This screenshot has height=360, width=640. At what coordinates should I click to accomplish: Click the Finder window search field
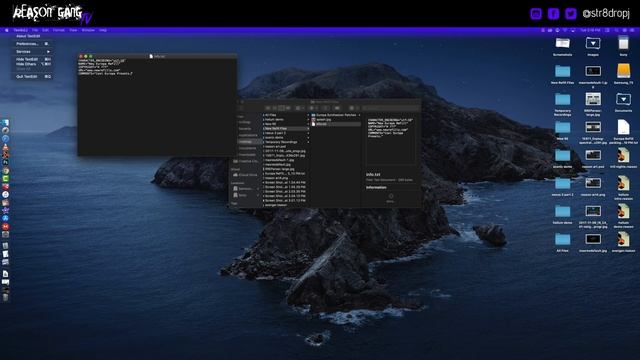[390, 108]
